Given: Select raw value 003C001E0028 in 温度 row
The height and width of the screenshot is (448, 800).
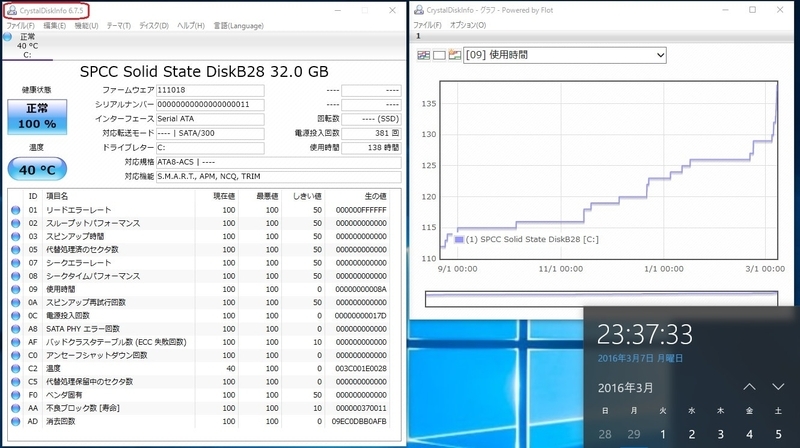Looking at the screenshot, I should (x=361, y=368).
